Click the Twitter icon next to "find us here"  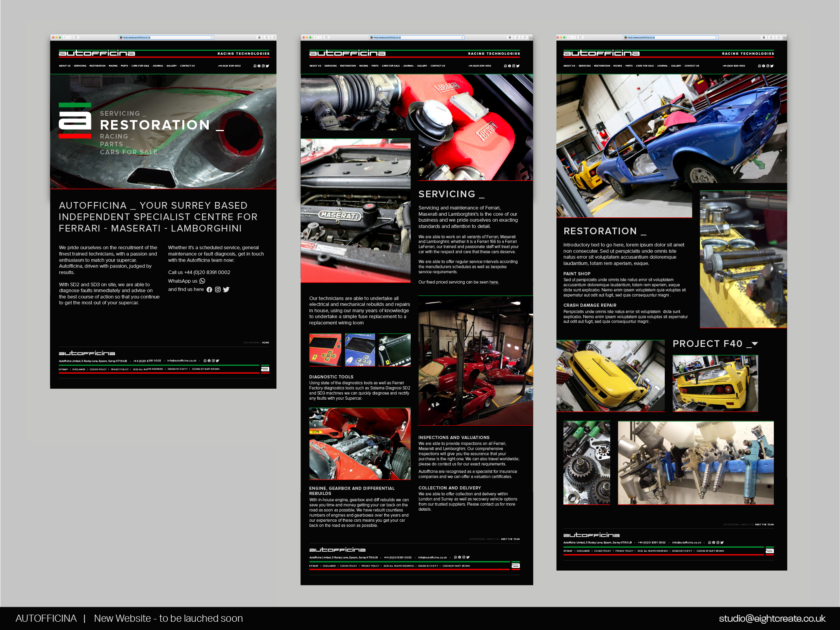coord(226,289)
